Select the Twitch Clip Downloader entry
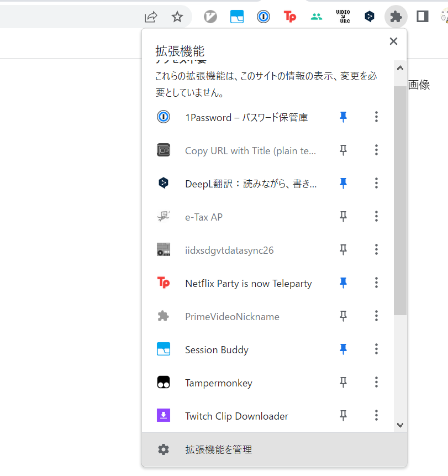Viewport: 448px width, 476px height. [236, 416]
